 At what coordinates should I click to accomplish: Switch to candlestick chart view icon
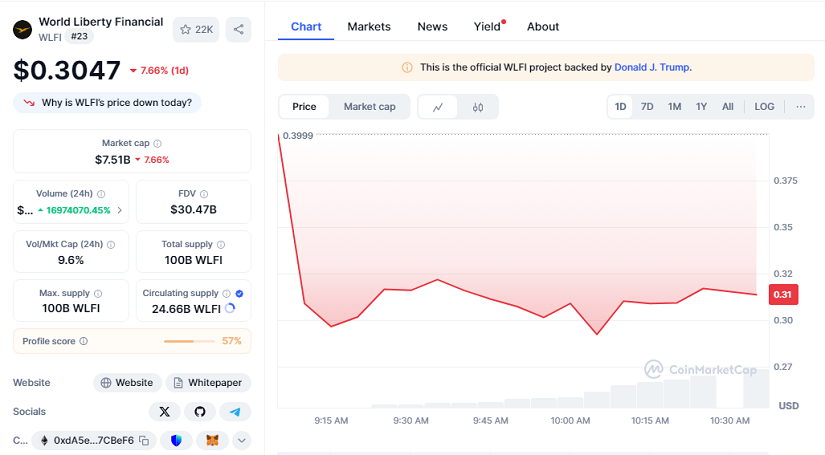pyautogui.click(x=478, y=107)
